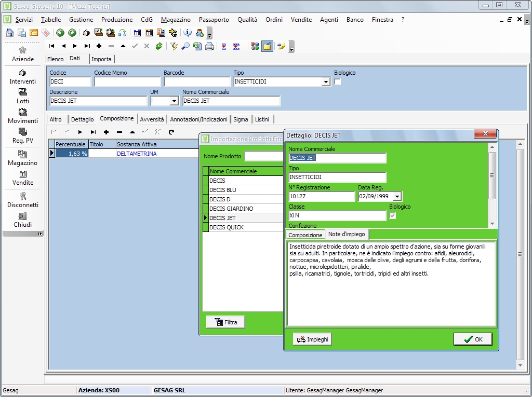532x397 pixels.
Task: Click the Nome Prodotto input field
Action: (264, 156)
